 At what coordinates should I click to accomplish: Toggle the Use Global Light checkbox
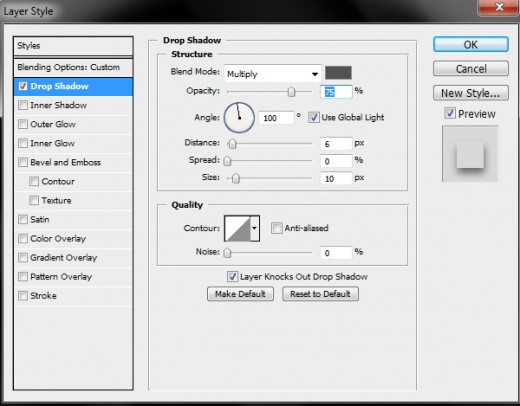click(x=314, y=117)
